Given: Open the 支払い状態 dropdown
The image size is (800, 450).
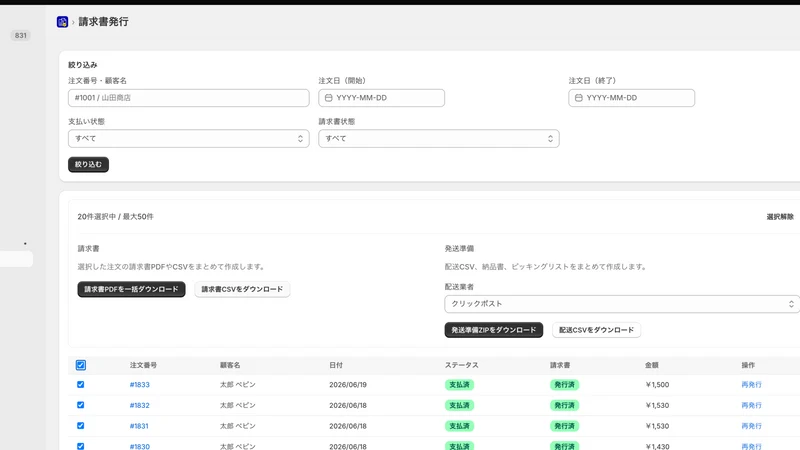Looking at the screenshot, I should [189, 139].
